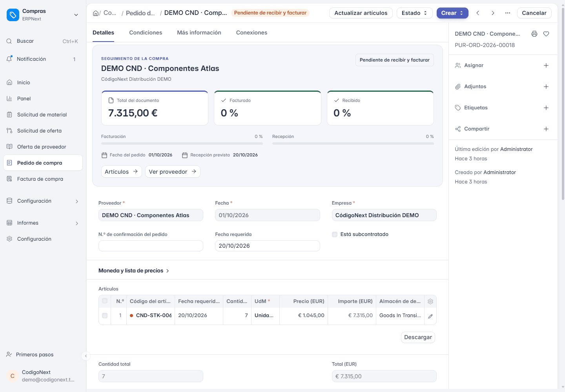The height and width of the screenshot is (392, 565).
Task: Click the Descargar button
Action: (x=418, y=338)
